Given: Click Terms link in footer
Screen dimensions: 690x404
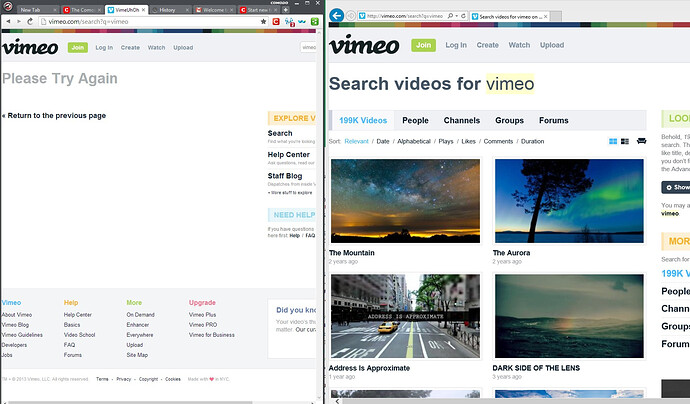Looking at the screenshot, I should coord(102,379).
